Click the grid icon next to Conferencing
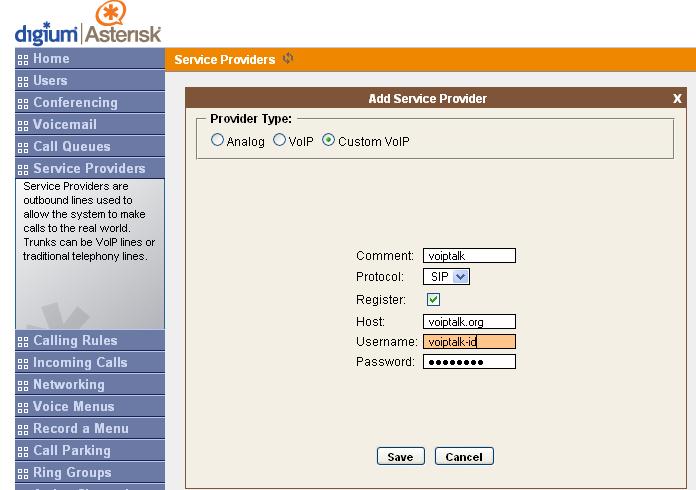Image resolution: width=696 pixels, height=490 pixels. pyautogui.click(x=23, y=104)
